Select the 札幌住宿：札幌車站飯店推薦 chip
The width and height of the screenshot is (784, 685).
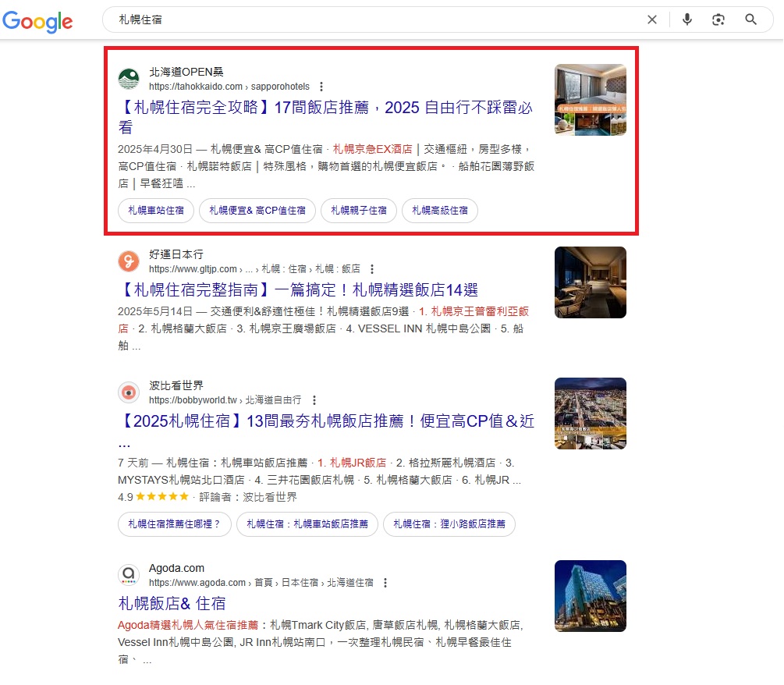307,524
